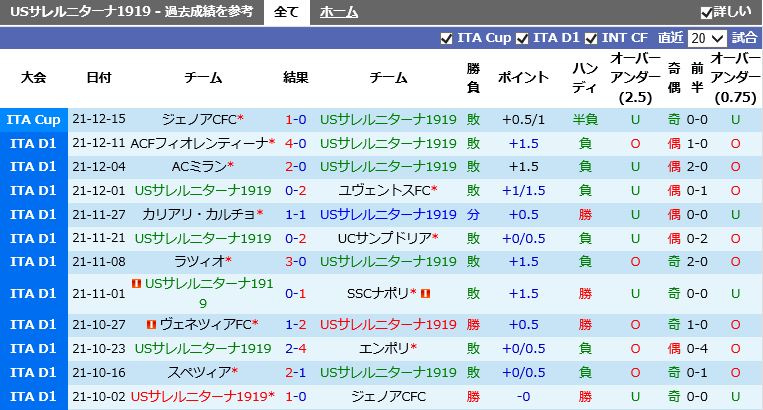Click red card icon right of SSCナポリ
The height and width of the screenshot is (410, 763).
click(425, 293)
